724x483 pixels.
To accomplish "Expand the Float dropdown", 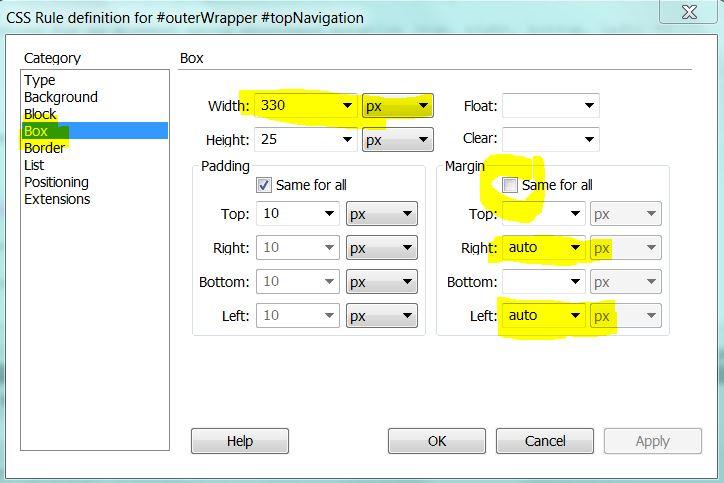I will click(551, 106).
